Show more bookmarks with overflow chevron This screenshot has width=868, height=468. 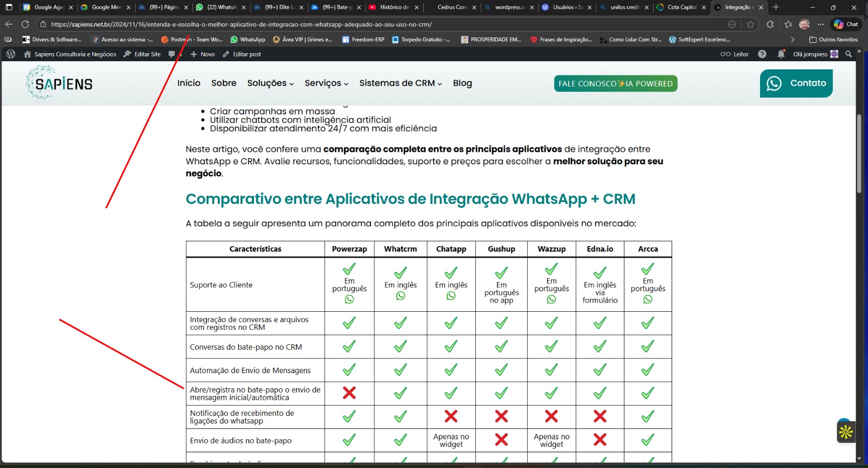pyautogui.click(x=793, y=40)
